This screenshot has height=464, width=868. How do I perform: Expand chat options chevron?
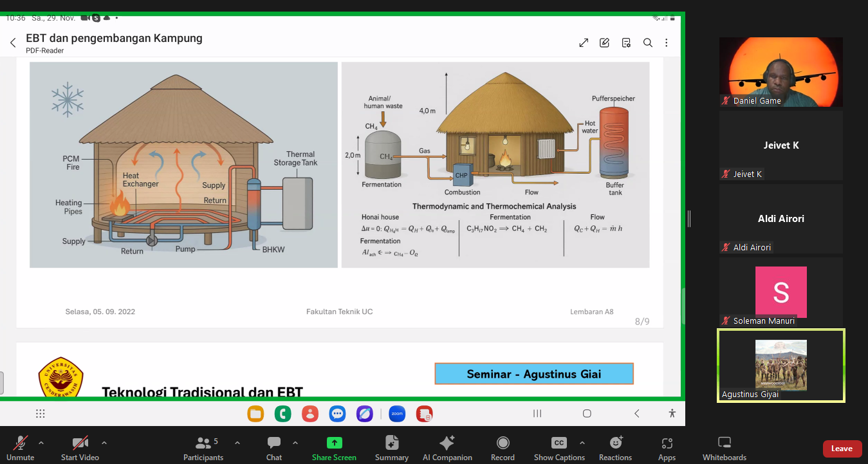[x=295, y=443]
